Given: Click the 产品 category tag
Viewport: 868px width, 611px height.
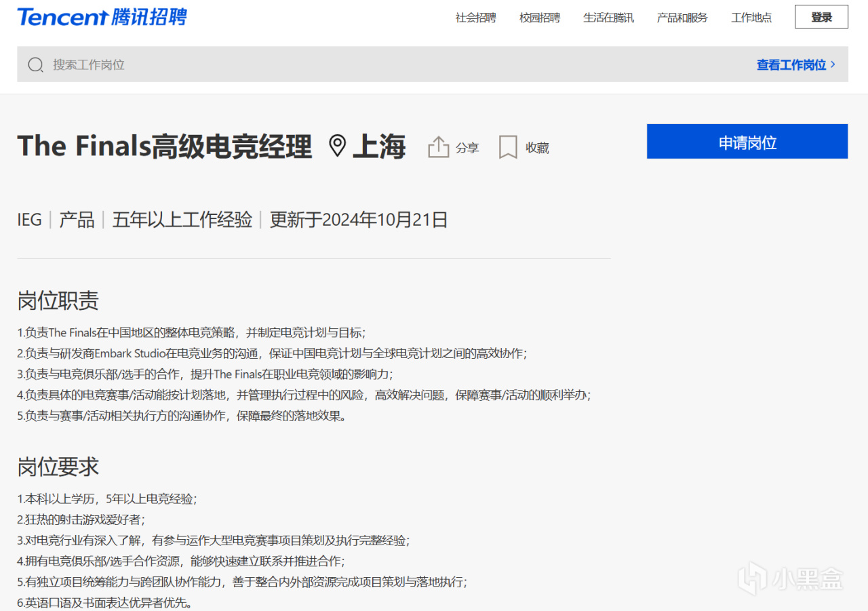Looking at the screenshot, I should (x=77, y=220).
